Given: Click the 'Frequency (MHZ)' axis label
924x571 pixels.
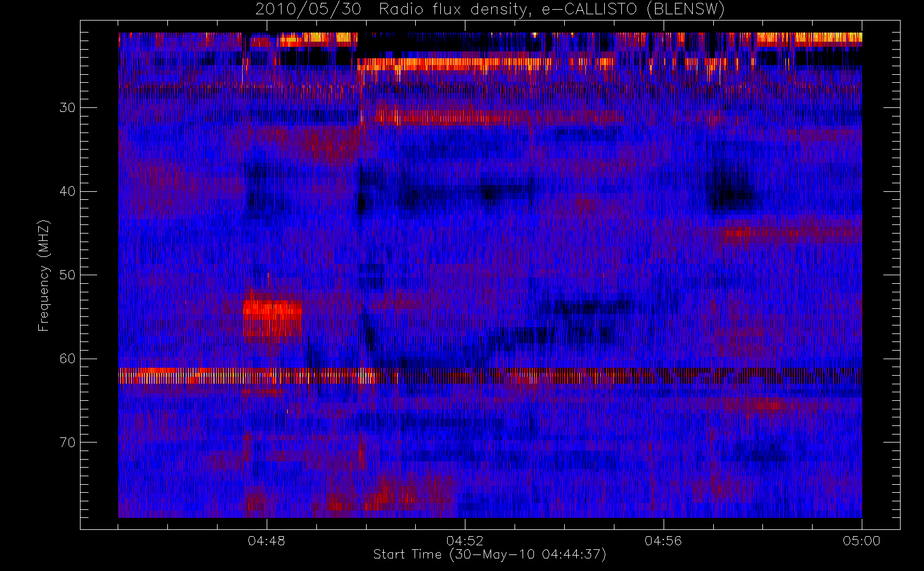Looking at the screenshot, I should [44, 275].
